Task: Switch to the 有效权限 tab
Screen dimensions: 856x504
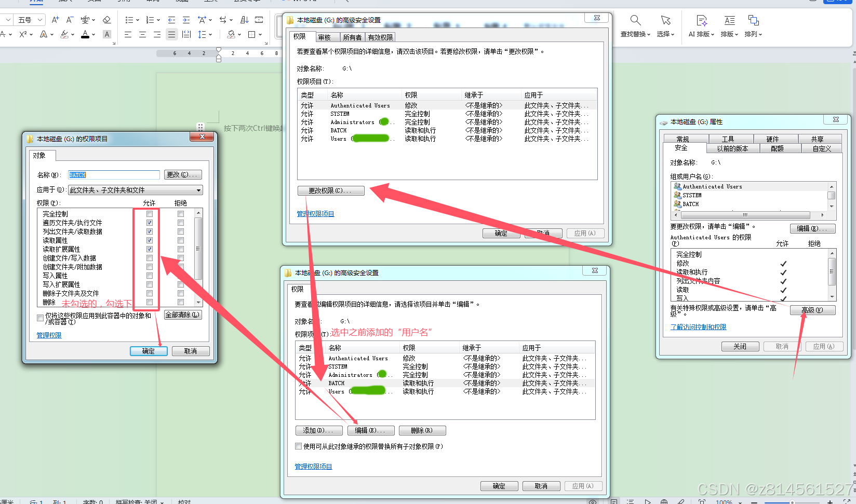Action: (381, 37)
